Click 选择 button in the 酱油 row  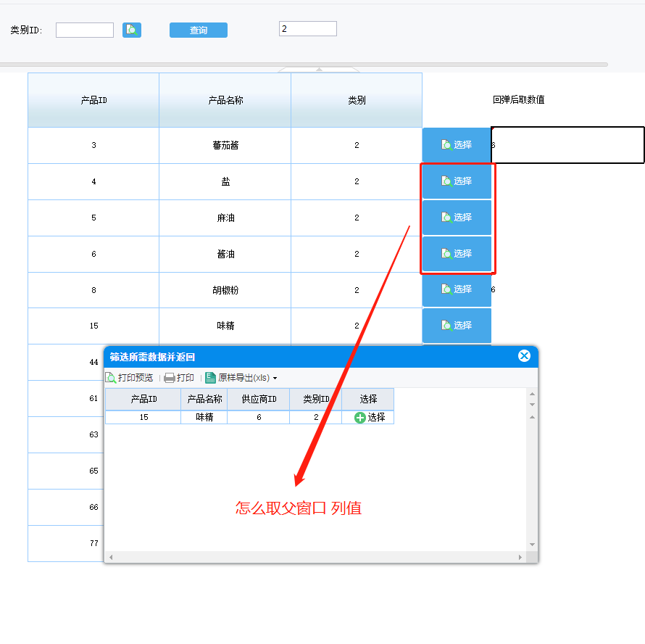tap(457, 254)
